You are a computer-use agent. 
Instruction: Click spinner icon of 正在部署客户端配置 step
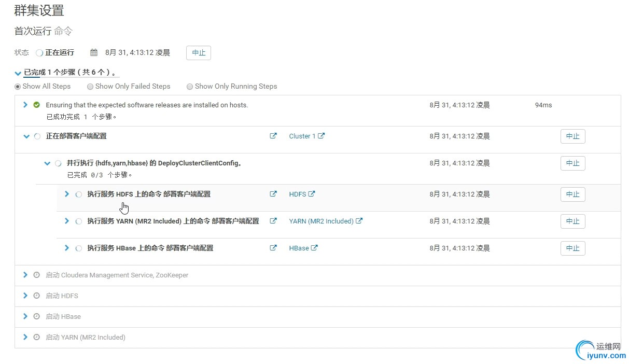[37, 136]
